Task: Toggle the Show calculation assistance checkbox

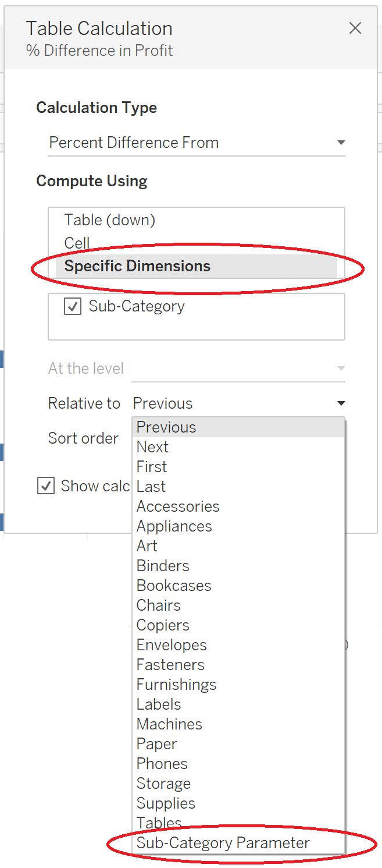Action: [x=46, y=486]
